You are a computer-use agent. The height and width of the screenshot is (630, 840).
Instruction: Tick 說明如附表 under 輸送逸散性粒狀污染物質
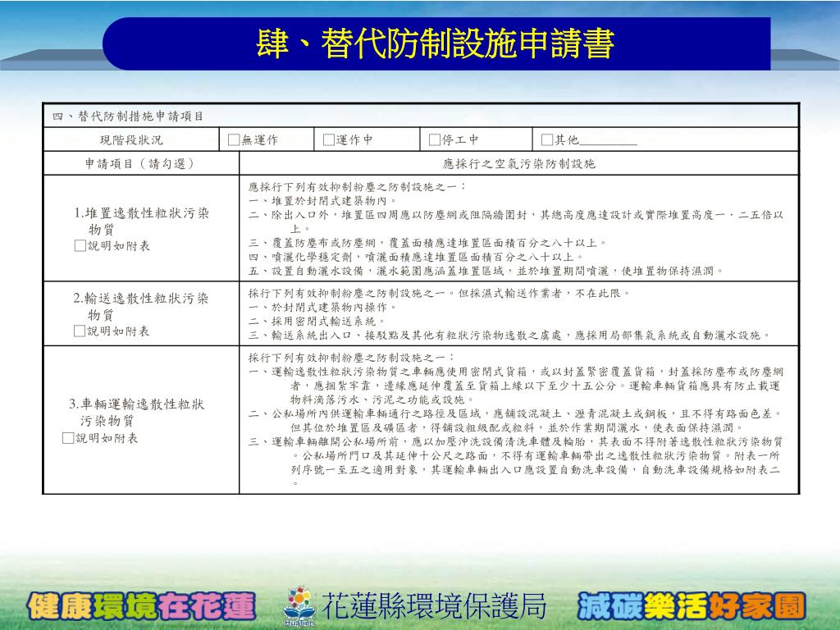(80, 331)
